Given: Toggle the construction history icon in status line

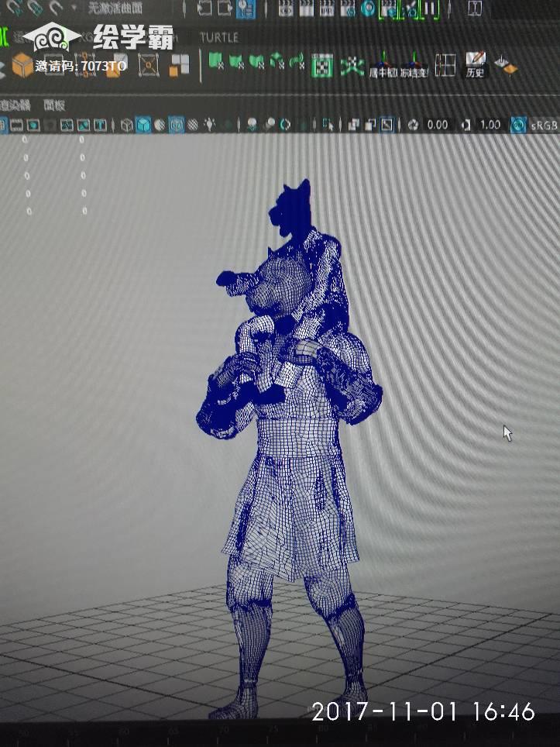Looking at the screenshot, I should click(x=246, y=9).
